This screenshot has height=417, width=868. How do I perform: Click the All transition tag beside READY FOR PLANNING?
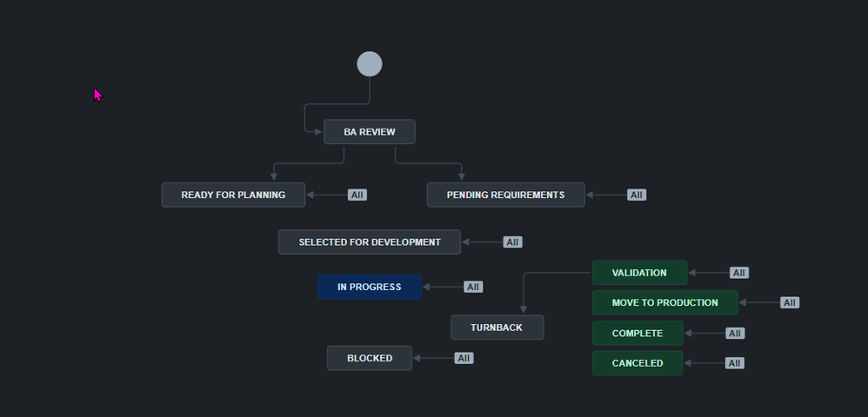357,195
